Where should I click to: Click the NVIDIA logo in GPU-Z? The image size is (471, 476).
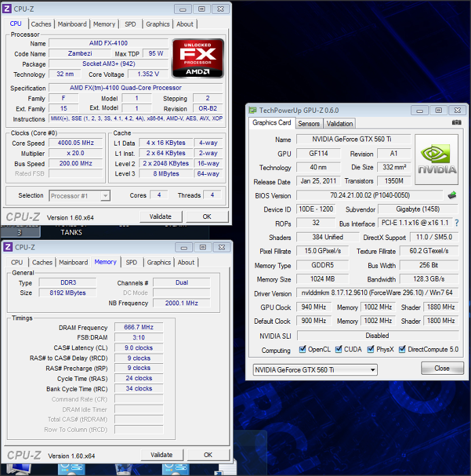[436, 160]
